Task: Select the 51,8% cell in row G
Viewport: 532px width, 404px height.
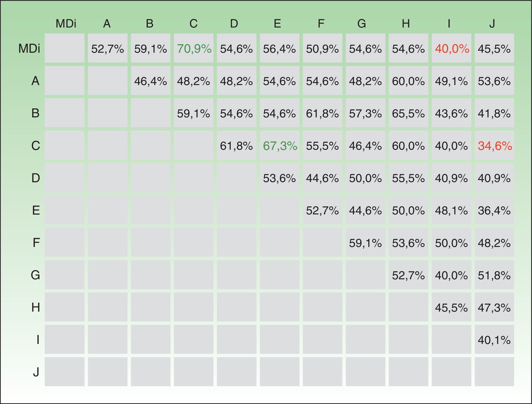Action: 494,275
